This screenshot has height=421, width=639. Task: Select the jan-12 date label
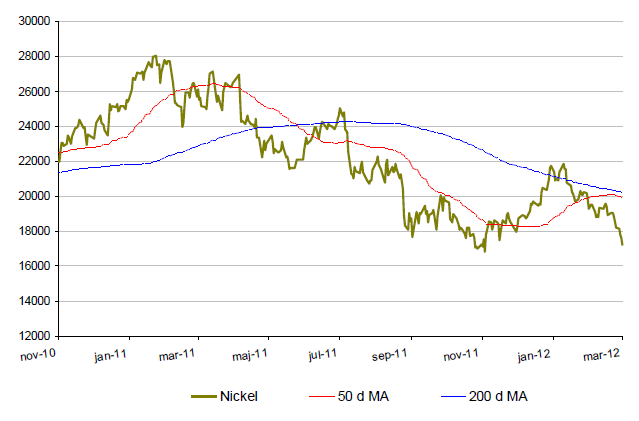(534, 353)
